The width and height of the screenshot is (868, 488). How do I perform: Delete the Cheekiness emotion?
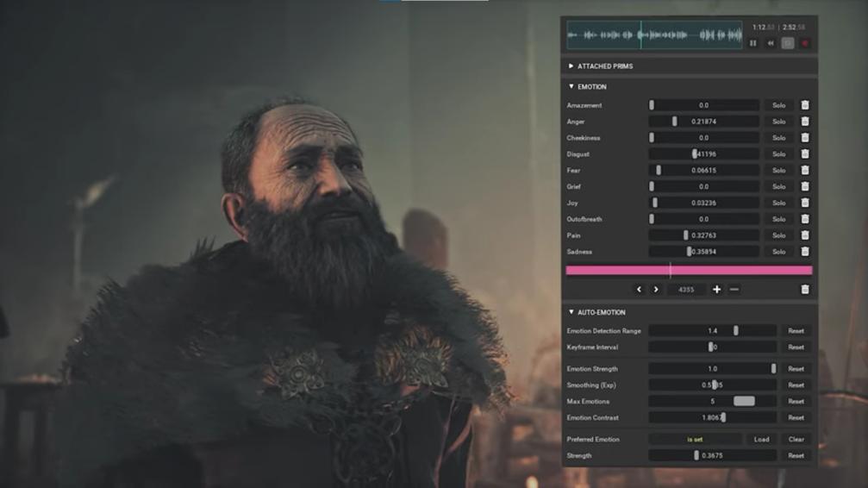(x=805, y=137)
